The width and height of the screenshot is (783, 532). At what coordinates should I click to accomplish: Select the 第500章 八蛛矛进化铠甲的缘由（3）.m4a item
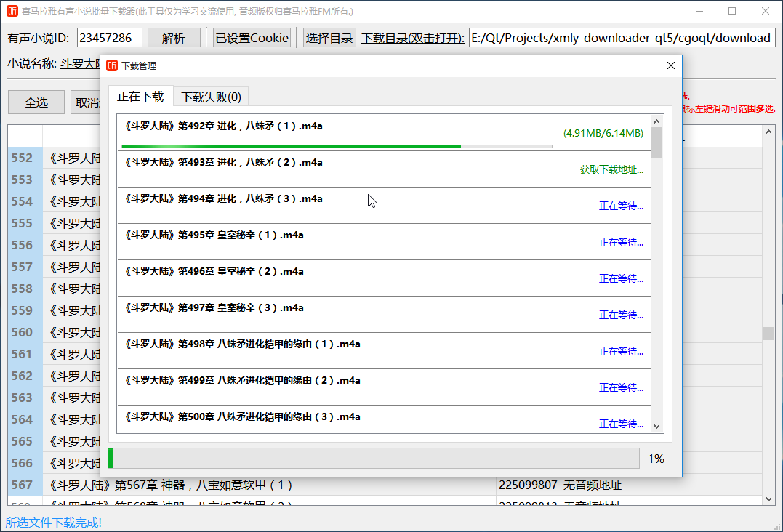[384, 419]
